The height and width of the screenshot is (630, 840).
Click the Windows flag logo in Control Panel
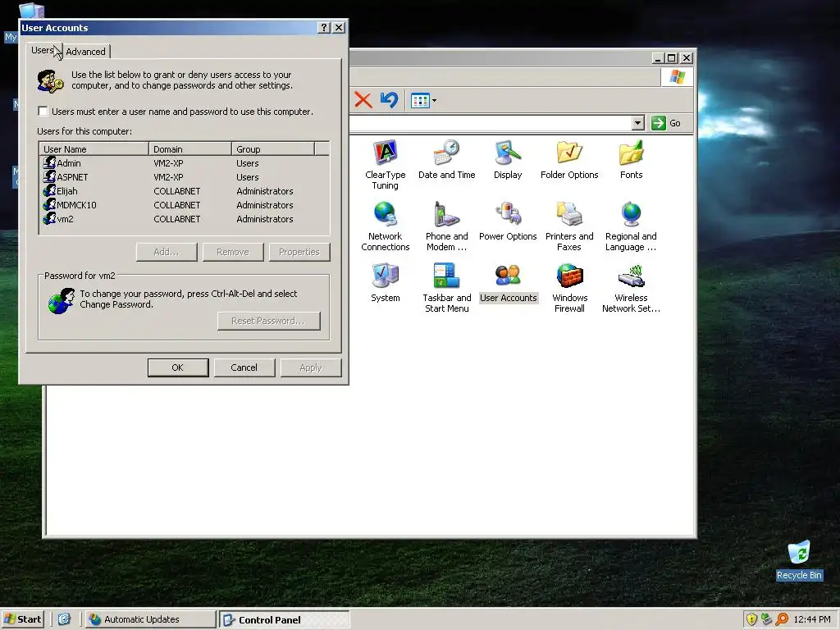(x=677, y=76)
